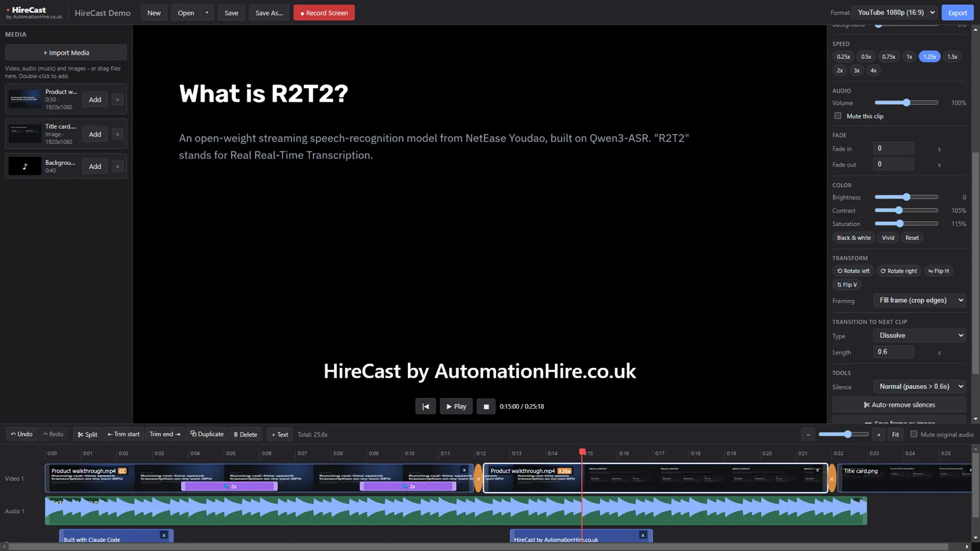Start Record Screen

pyautogui.click(x=324, y=12)
